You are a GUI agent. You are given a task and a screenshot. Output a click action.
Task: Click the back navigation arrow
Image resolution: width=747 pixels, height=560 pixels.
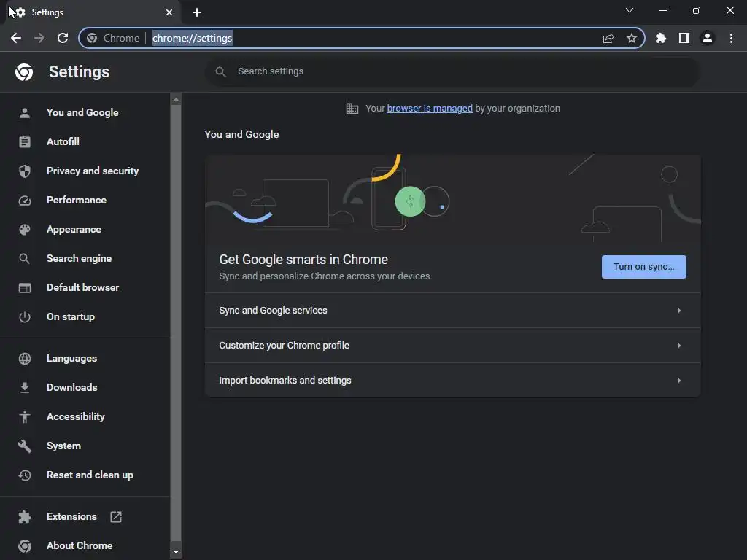(16, 38)
